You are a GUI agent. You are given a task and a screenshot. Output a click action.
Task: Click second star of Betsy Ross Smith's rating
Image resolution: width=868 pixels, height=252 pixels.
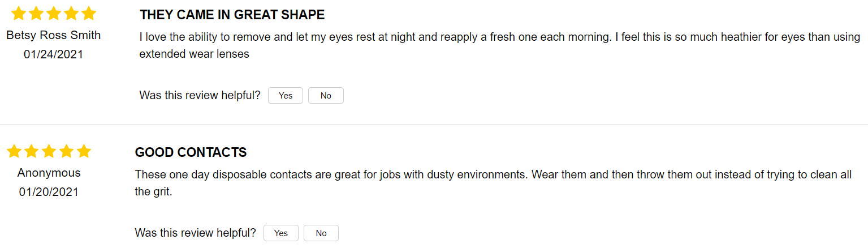[x=36, y=14]
